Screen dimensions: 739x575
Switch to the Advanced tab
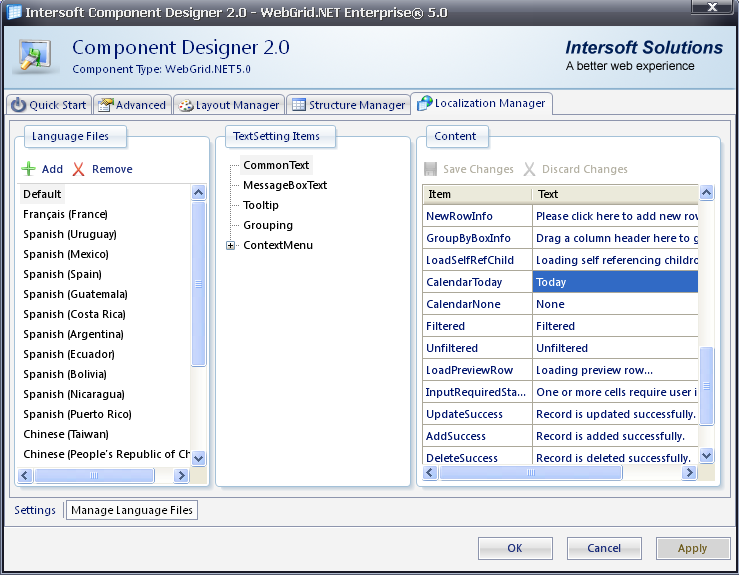132,105
